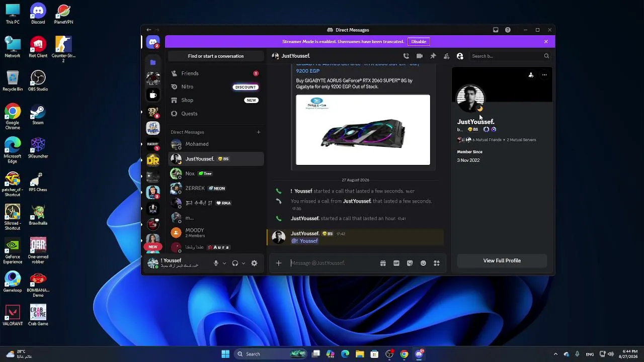Go back using the title bar arrow

(x=148, y=30)
